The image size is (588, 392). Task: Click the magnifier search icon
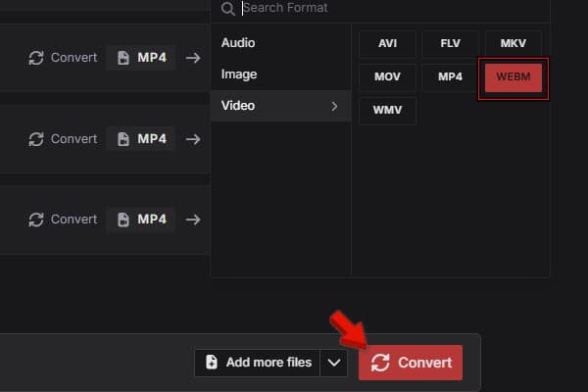[227, 8]
